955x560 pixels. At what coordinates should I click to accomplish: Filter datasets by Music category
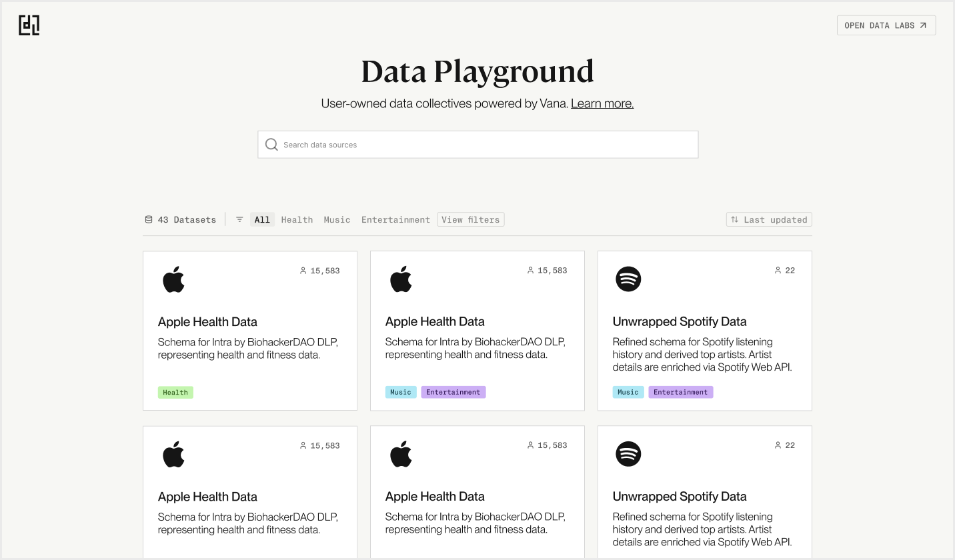tap(337, 219)
